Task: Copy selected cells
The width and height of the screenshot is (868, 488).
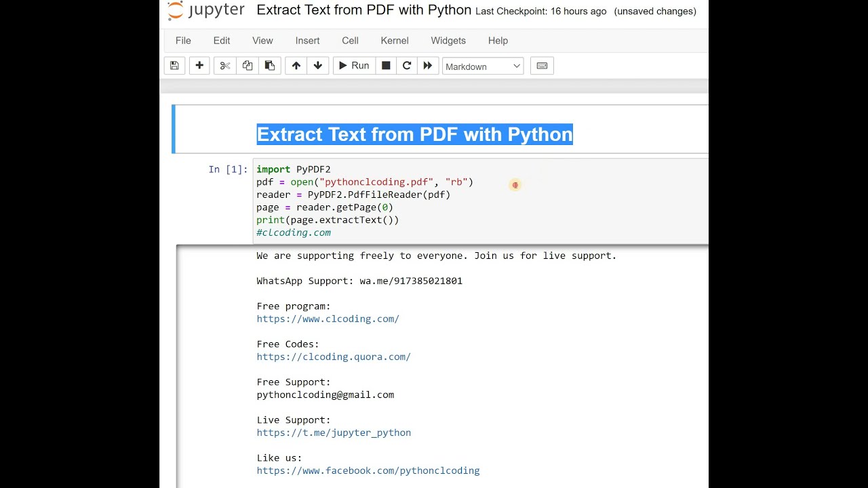Action: point(248,66)
